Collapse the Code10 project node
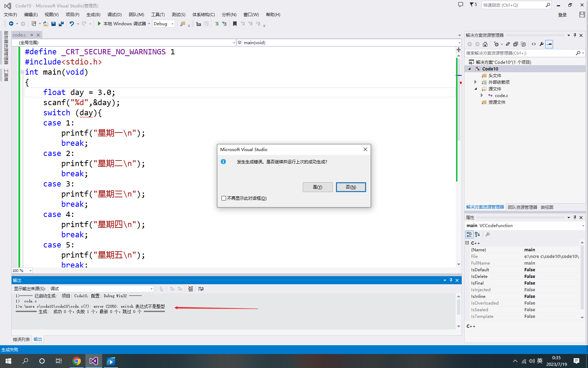This screenshot has width=588, height=368. [470, 69]
